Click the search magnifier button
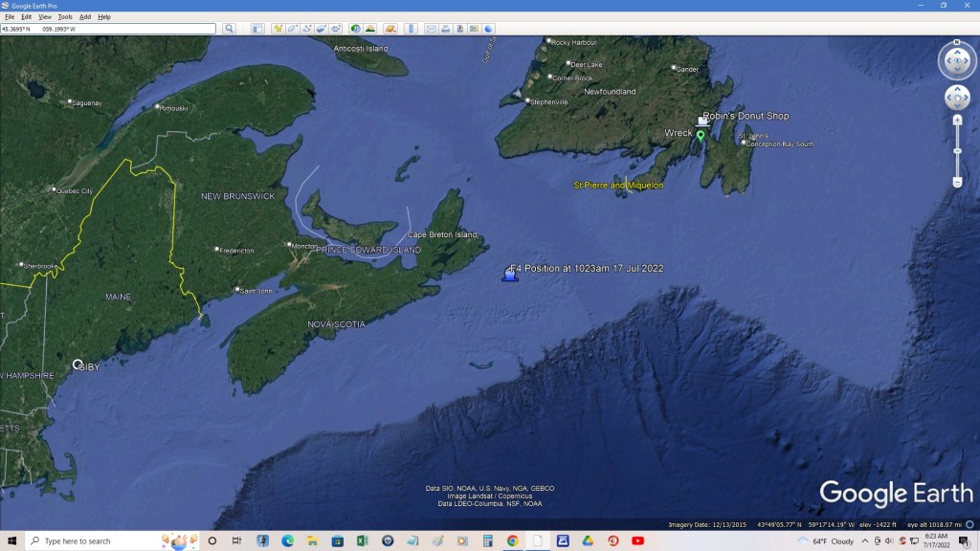This screenshot has height=551, width=980. coord(230,29)
